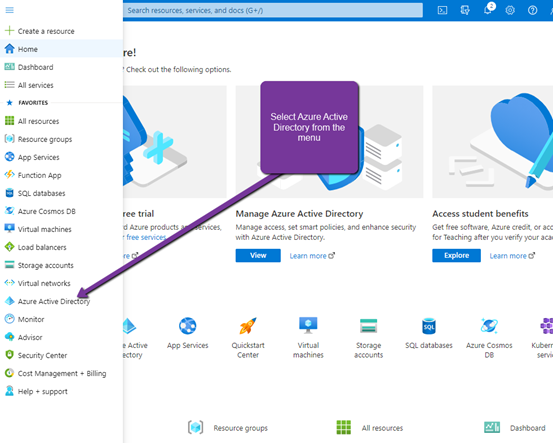
Task: Open the Directory + subscription filter icon
Action: click(465, 10)
